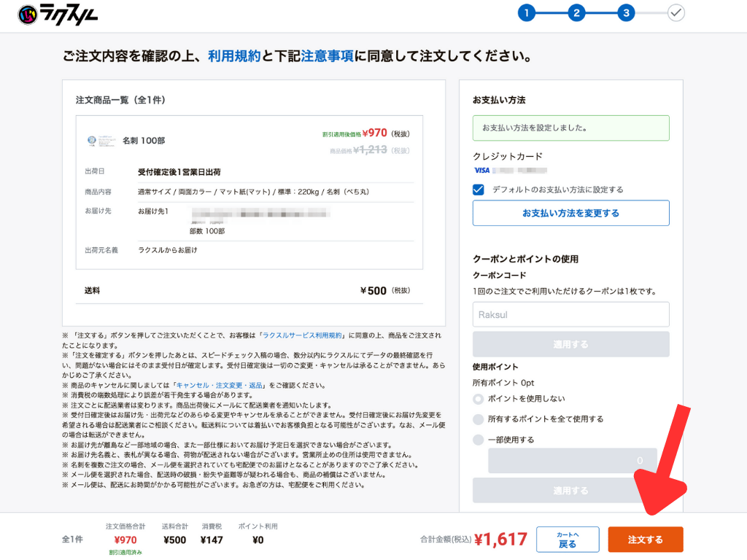The width and height of the screenshot is (747, 560).
Task: Click the Raksul coupon code field
Action: [x=570, y=314]
